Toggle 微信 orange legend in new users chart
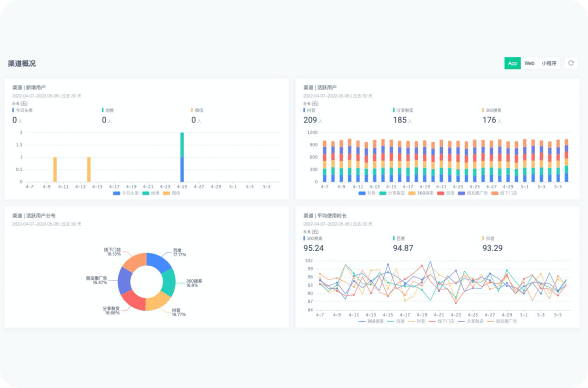 172,193
